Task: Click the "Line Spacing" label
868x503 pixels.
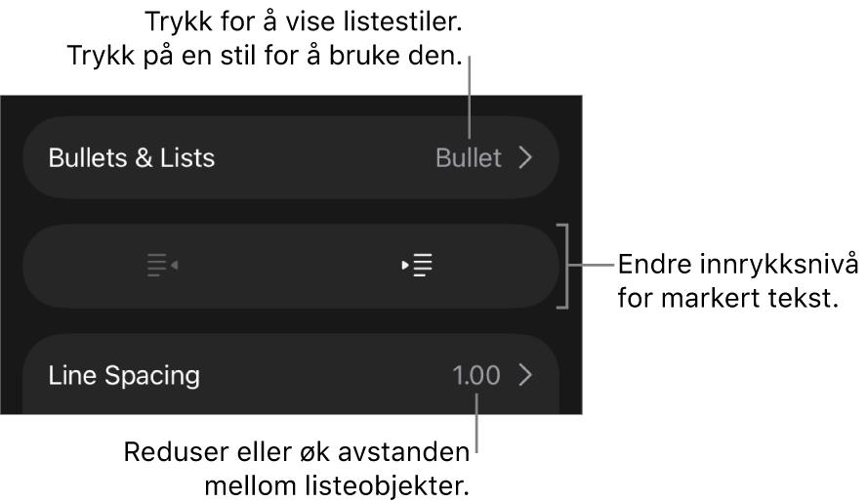Action: [124, 375]
